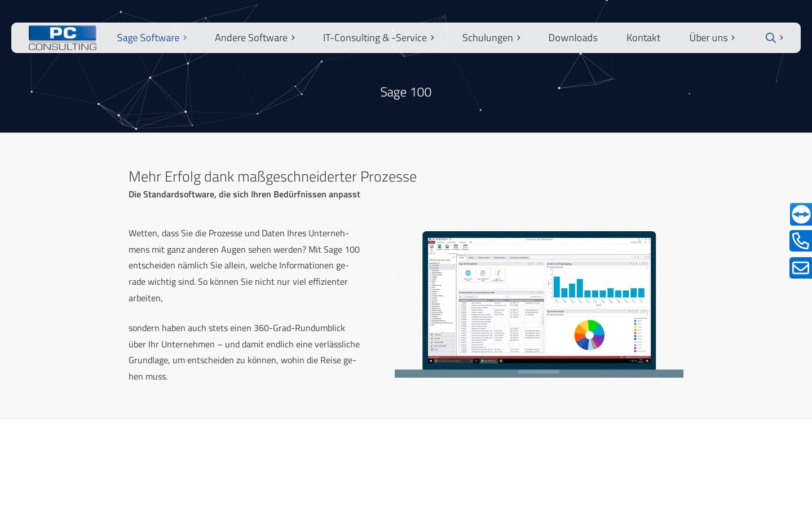This screenshot has width=812, height=507.
Task: Go to the Downloads page
Action: coord(573,38)
